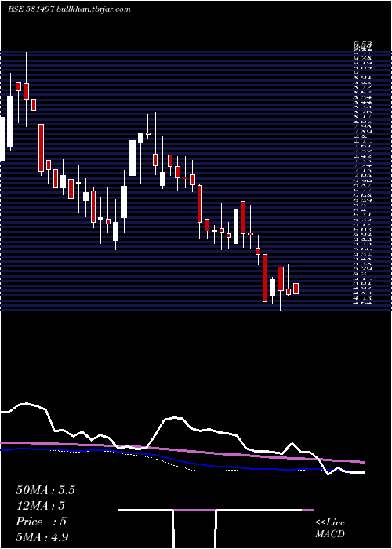
Task: Open the <<Live MACD label
Action: [330, 529]
